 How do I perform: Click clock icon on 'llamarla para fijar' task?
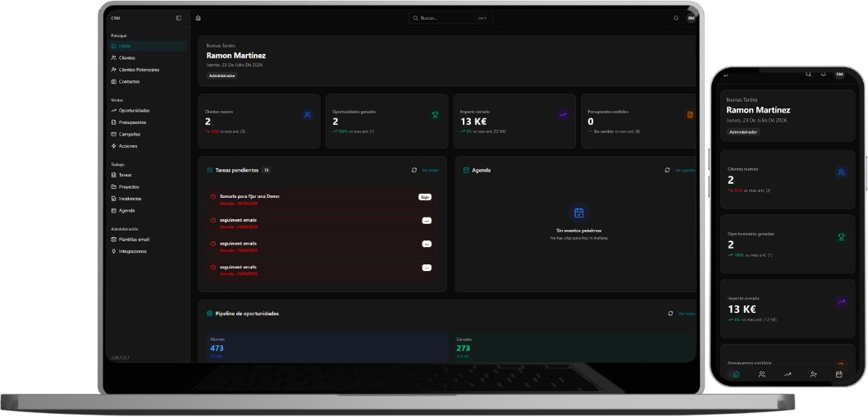point(213,196)
